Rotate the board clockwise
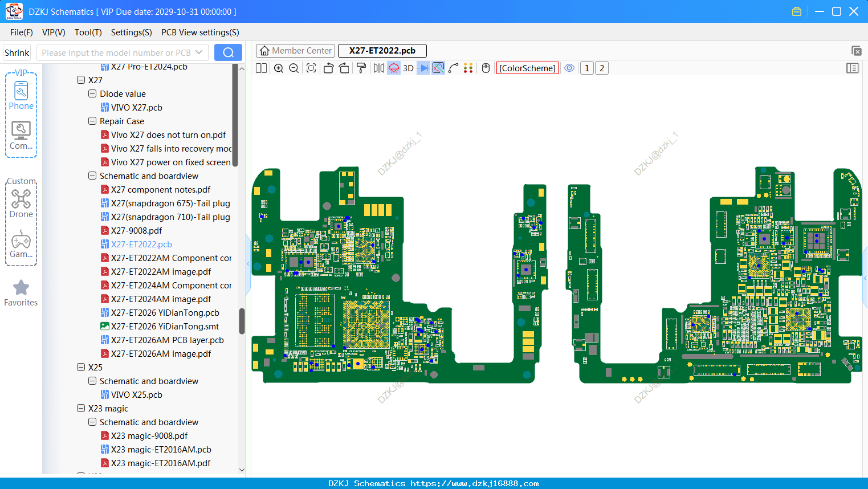 click(344, 68)
